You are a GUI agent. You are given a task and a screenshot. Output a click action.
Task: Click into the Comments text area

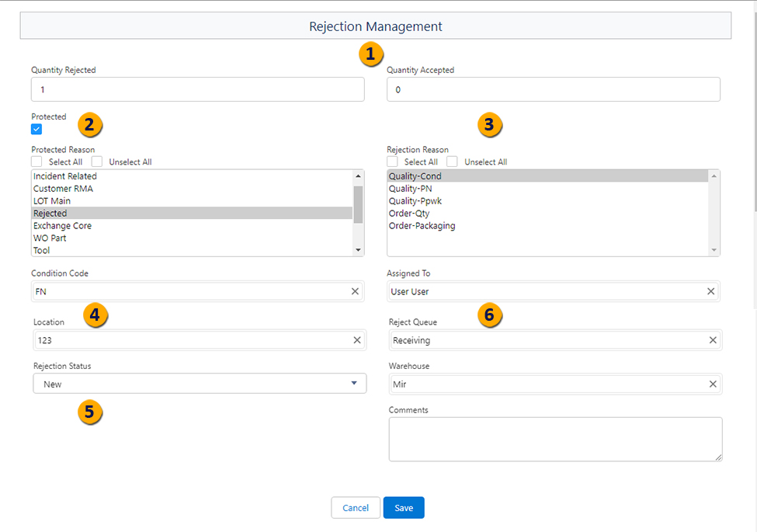coord(555,440)
